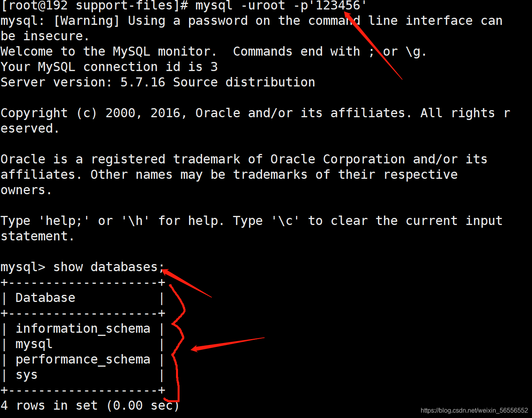This screenshot has height=418, width=532.
Task: Select 'Your MySQL connection id is 3'
Action: pyautogui.click(x=109, y=67)
